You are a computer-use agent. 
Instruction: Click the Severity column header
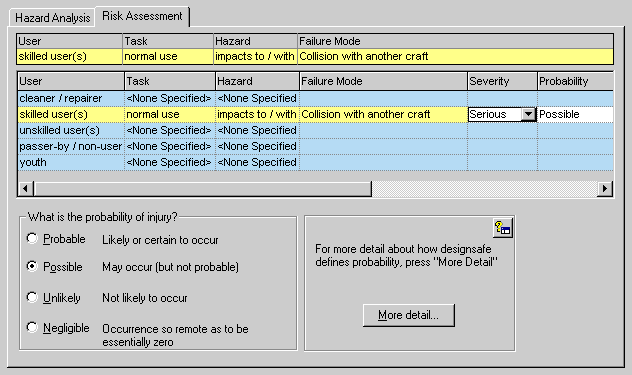pos(502,81)
